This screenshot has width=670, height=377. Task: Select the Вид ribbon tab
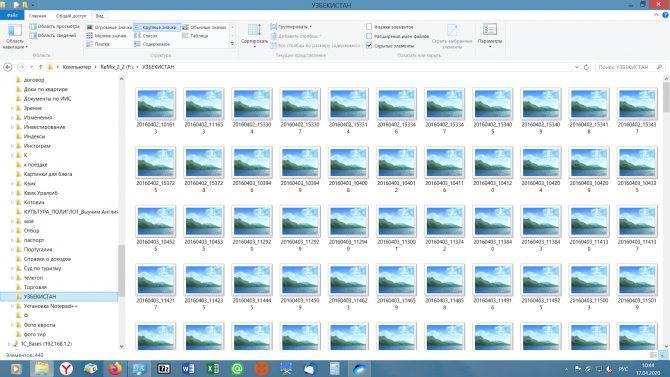point(100,16)
